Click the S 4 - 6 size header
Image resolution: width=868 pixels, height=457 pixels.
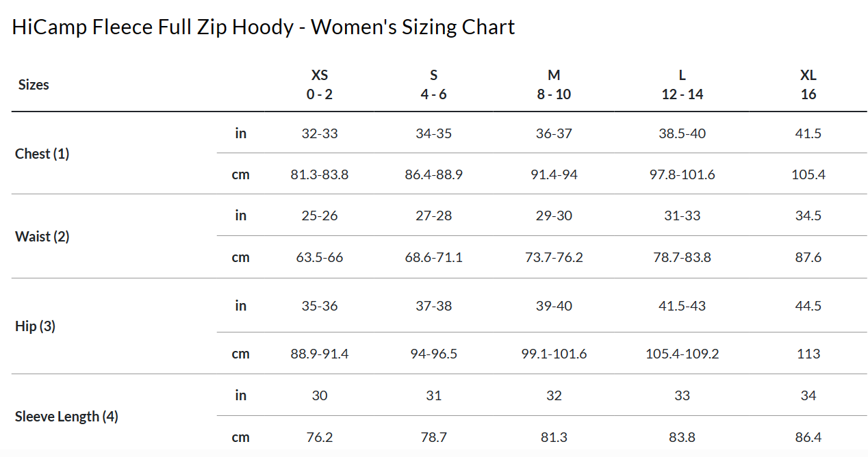point(433,85)
